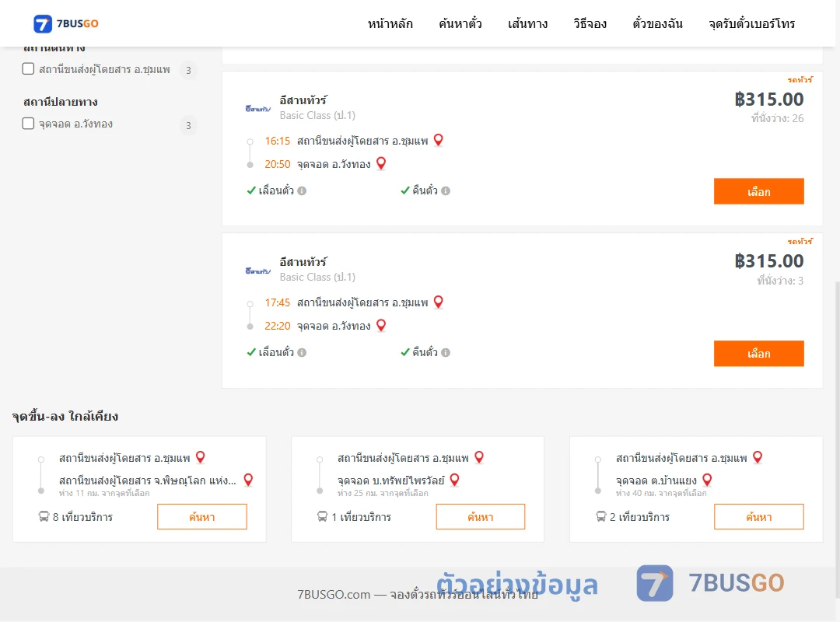Open the เส้นทาง menu item
840x622 pixels.
click(x=527, y=23)
